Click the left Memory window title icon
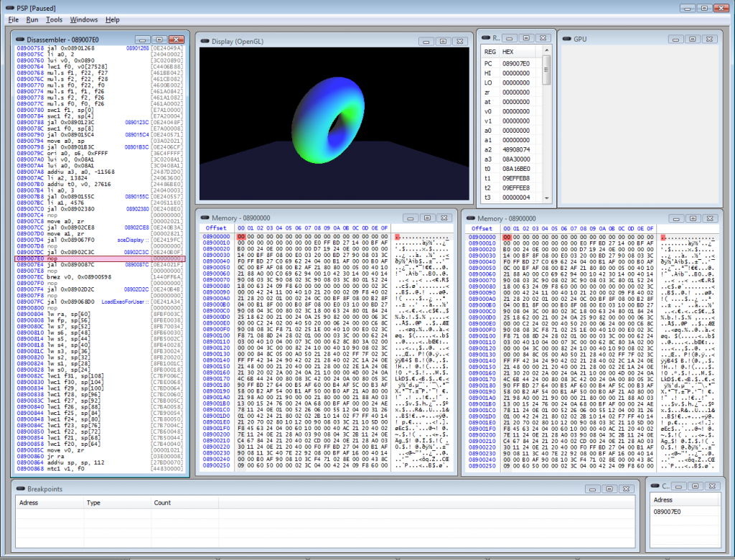The height and width of the screenshot is (560, 735). (x=203, y=218)
